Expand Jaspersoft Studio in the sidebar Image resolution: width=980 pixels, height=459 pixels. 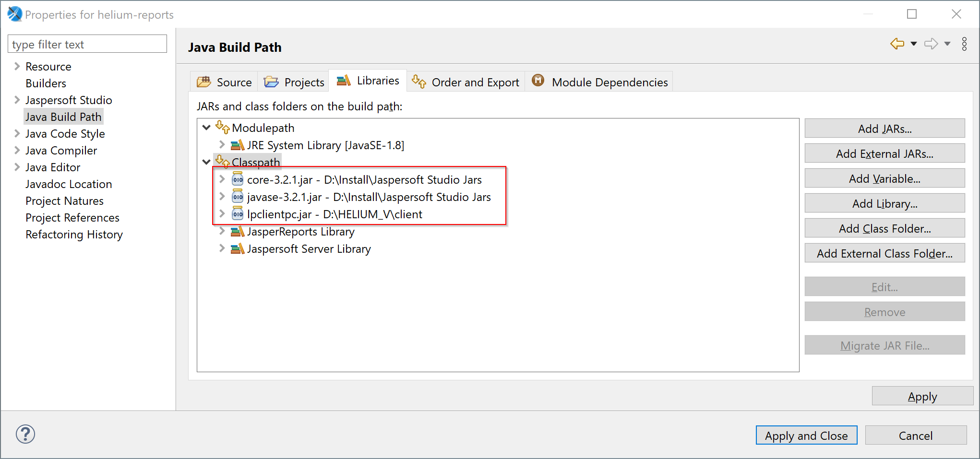pos(17,100)
